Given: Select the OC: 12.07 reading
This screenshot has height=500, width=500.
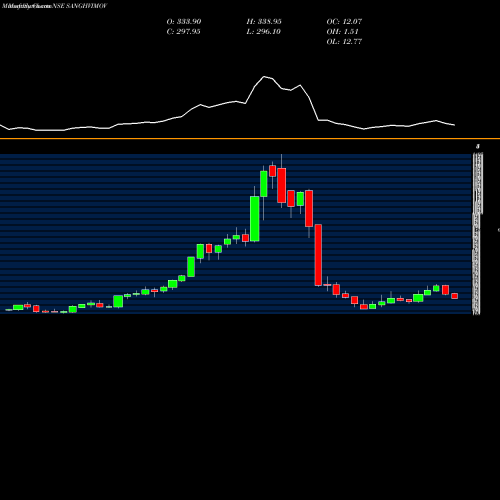Looking at the screenshot, I should 344,21.
